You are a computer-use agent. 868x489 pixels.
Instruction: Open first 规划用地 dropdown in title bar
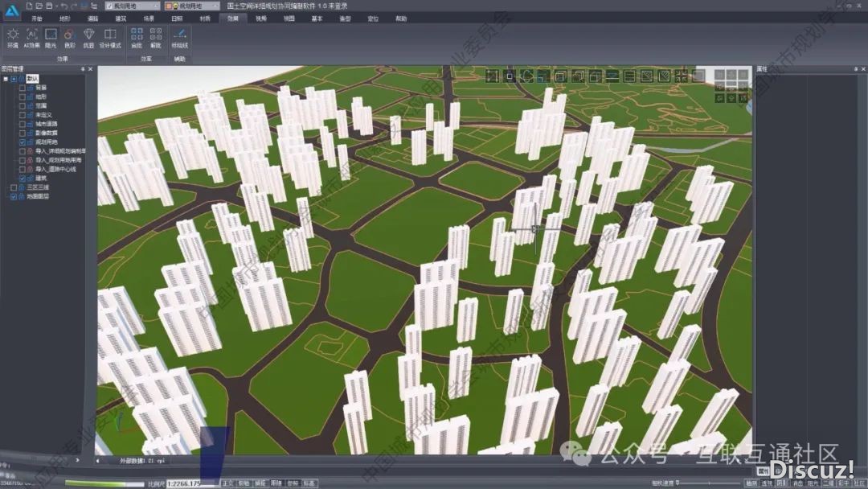133,6
